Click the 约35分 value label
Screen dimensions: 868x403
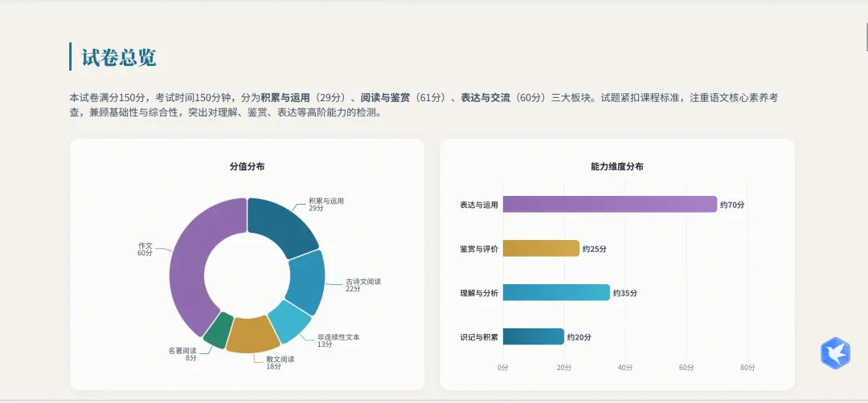tap(625, 293)
